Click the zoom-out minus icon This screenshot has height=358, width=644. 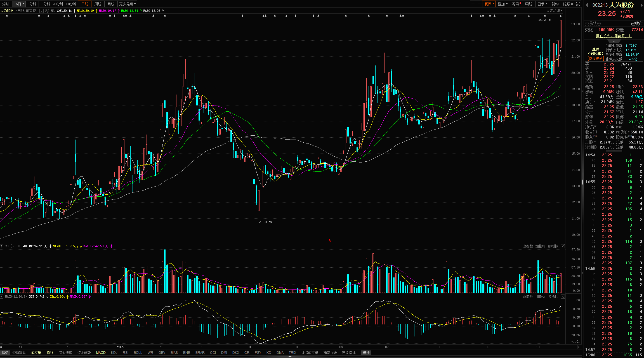[479, 4]
